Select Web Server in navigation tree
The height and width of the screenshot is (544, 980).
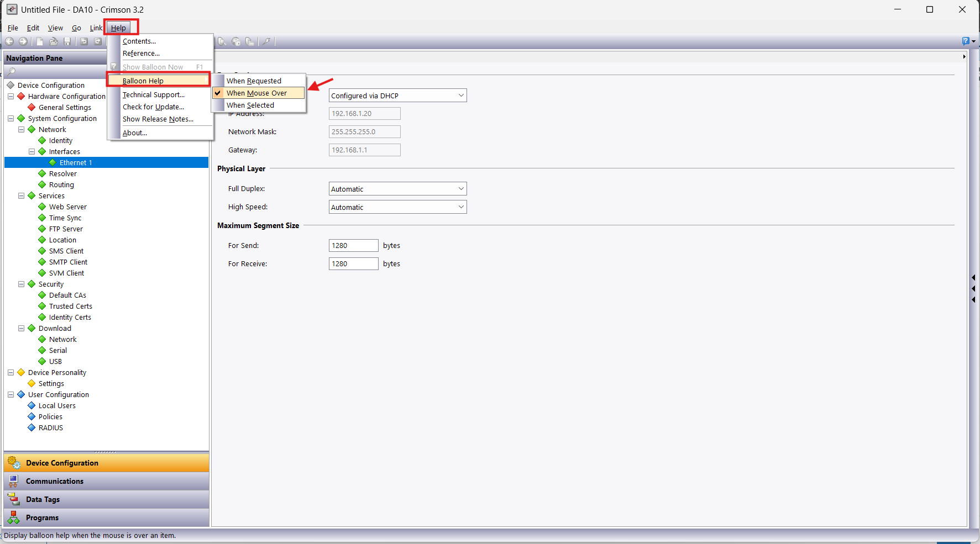(x=67, y=207)
